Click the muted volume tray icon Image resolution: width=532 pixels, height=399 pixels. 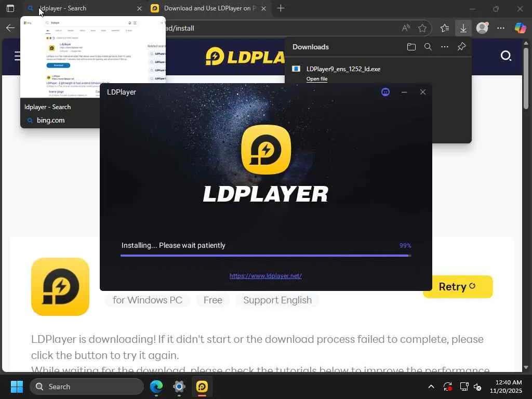click(477, 387)
